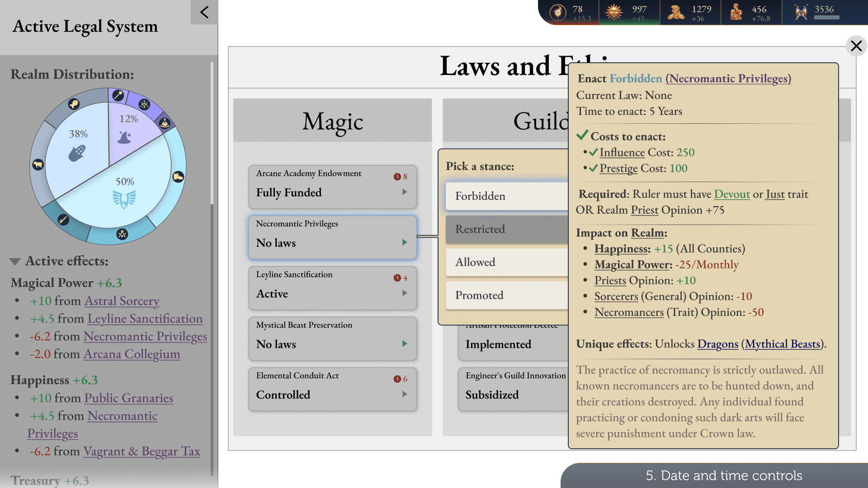Select the Promoted stance
868x488 pixels.
[507, 295]
